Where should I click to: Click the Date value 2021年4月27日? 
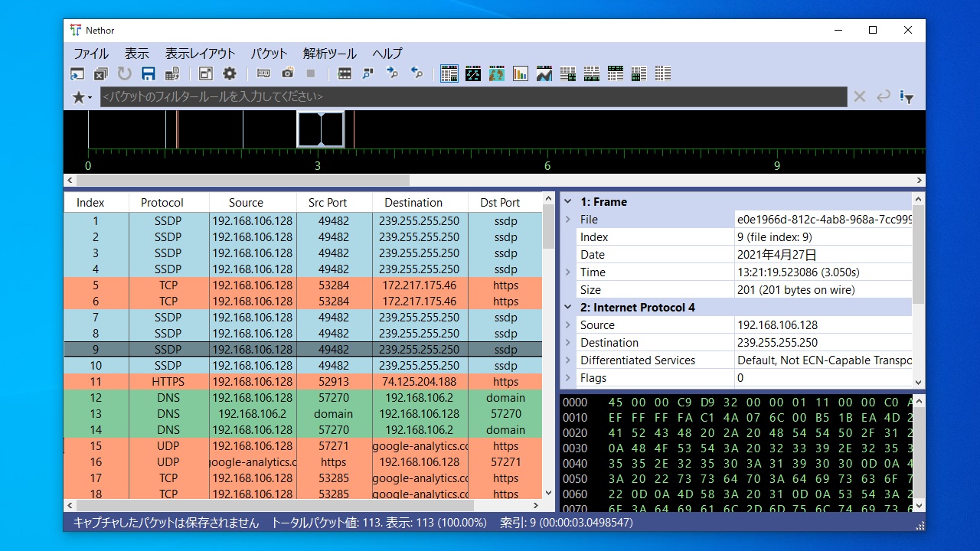778,255
